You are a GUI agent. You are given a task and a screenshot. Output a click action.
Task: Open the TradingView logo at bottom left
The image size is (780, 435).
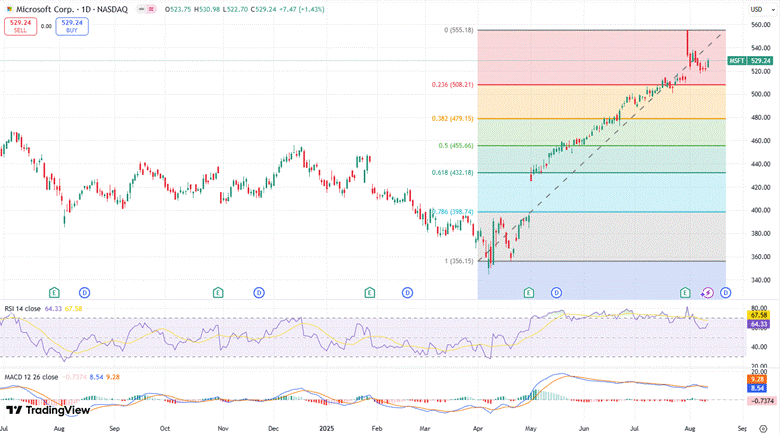(x=47, y=410)
